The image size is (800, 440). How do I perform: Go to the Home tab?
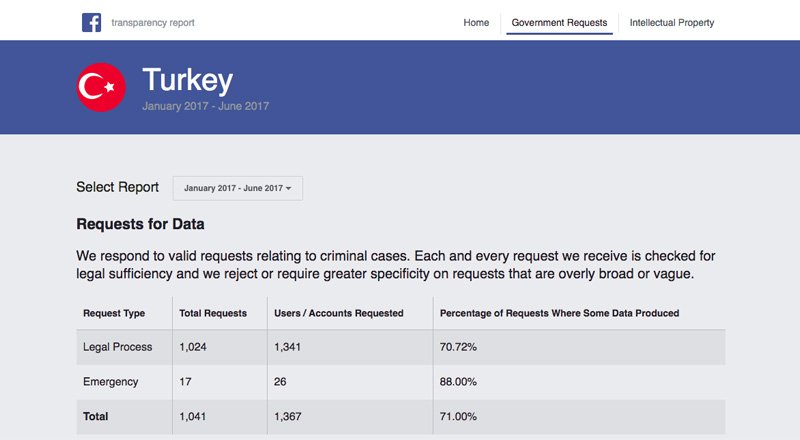476,22
